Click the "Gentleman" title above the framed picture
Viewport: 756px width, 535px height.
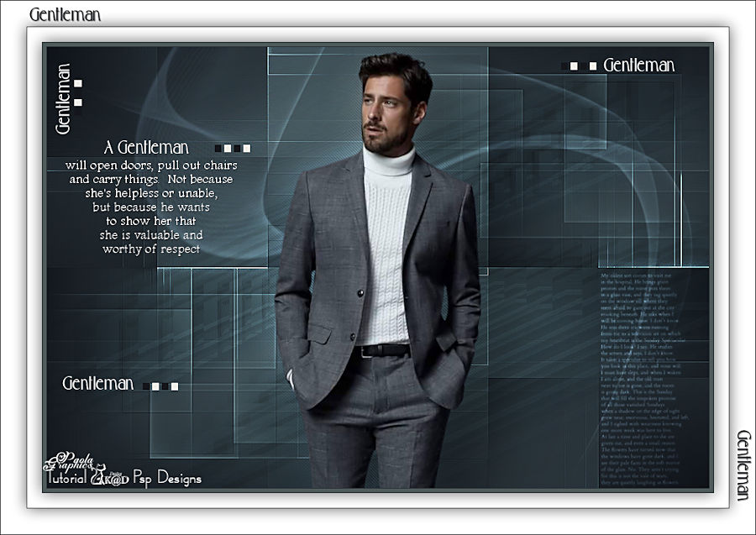point(65,15)
